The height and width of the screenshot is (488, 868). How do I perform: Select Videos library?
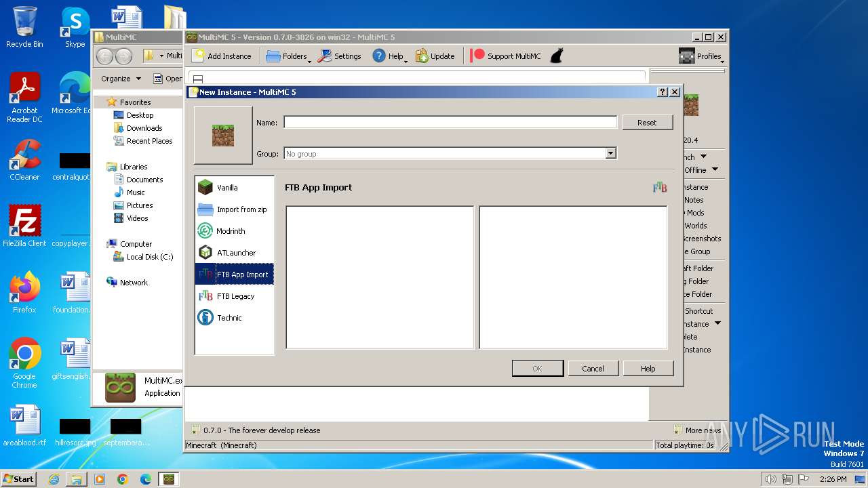point(137,218)
